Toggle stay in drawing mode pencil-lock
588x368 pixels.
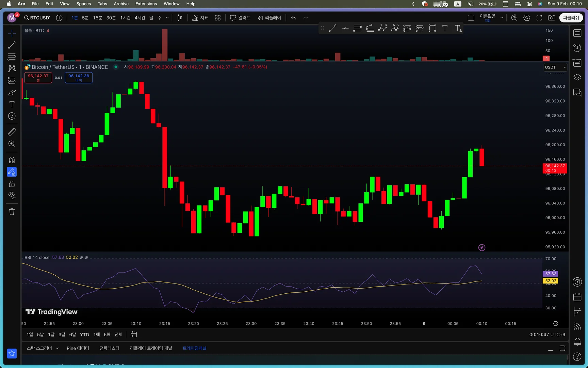click(12, 172)
